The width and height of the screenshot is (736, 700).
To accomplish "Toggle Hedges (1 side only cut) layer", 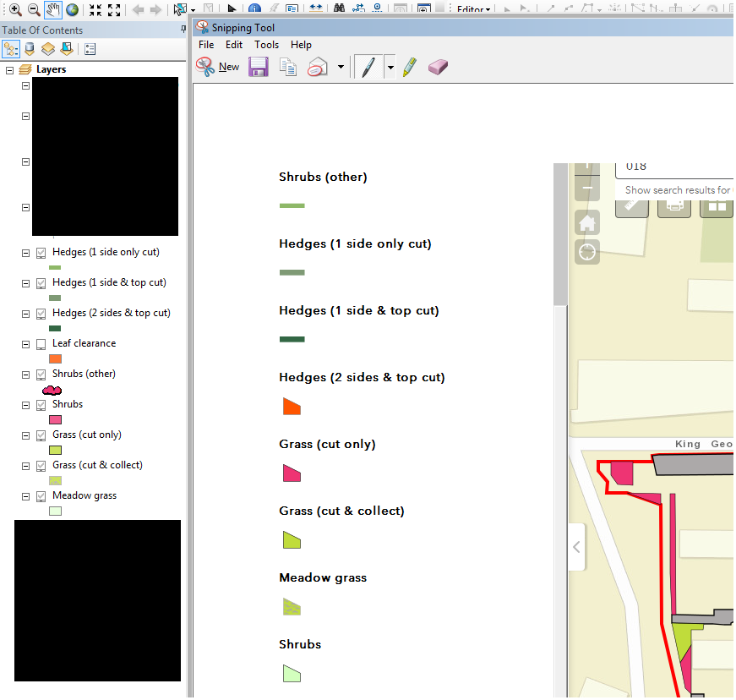I will [41, 253].
